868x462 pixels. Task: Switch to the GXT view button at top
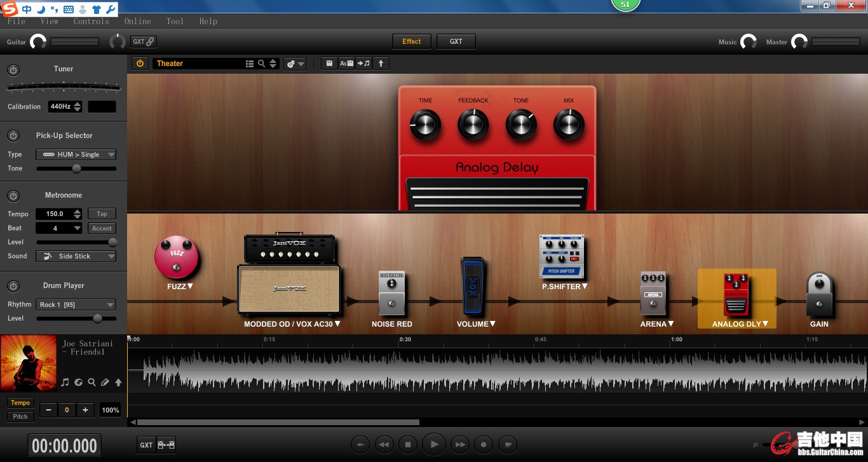(x=456, y=42)
